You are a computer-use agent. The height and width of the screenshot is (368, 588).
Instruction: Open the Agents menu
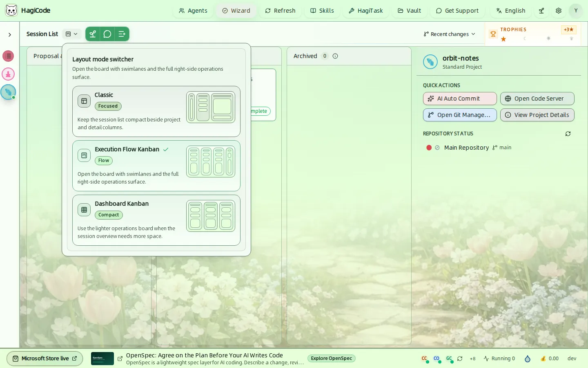click(x=193, y=11)
